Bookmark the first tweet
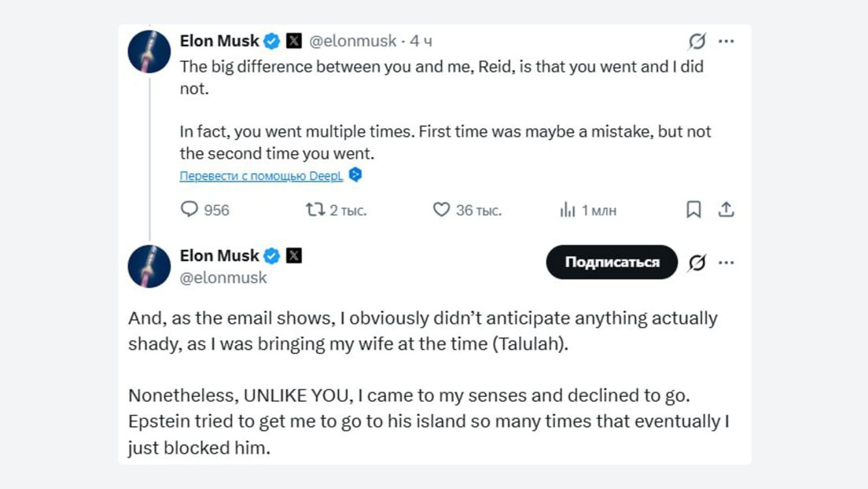 (693, 210)
